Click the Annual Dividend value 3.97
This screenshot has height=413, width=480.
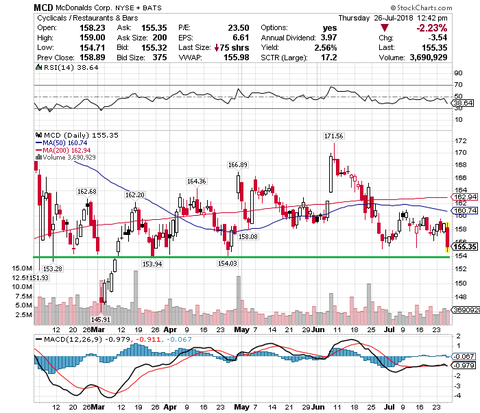[x=328, y=38]
